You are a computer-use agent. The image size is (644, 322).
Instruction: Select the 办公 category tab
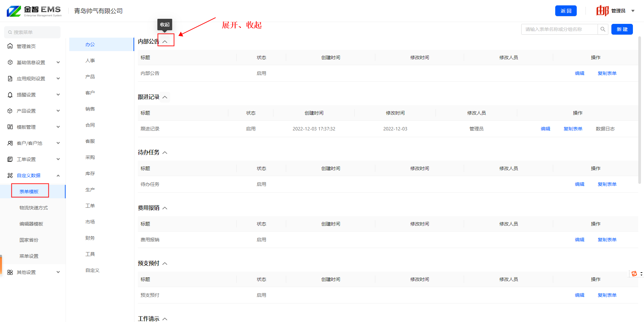click(x=102, y=44)
